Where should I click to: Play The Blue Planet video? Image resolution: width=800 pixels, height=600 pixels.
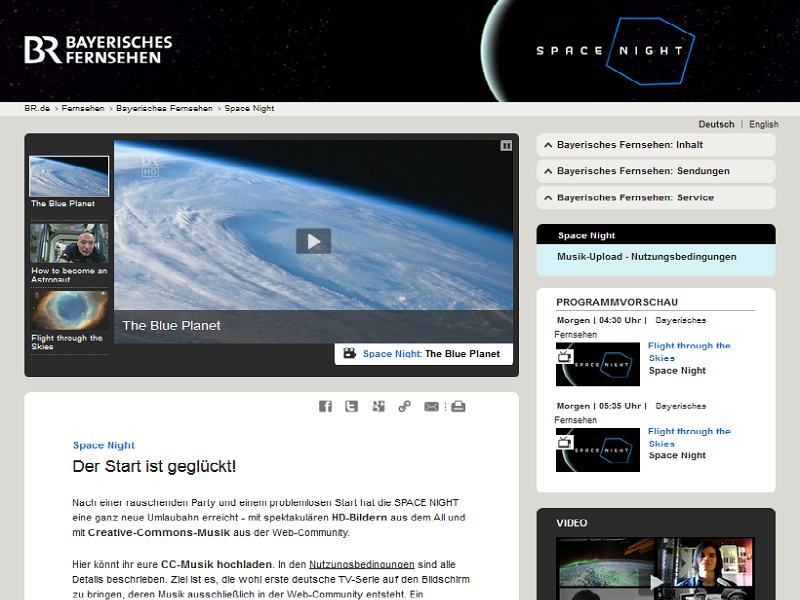tap(313, 241)
